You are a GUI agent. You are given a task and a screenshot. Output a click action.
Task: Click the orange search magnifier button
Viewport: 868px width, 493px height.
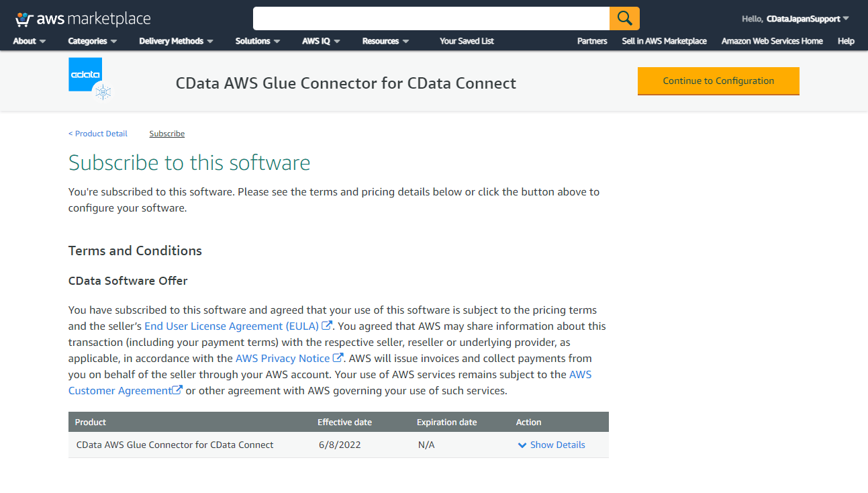point(624,18)
